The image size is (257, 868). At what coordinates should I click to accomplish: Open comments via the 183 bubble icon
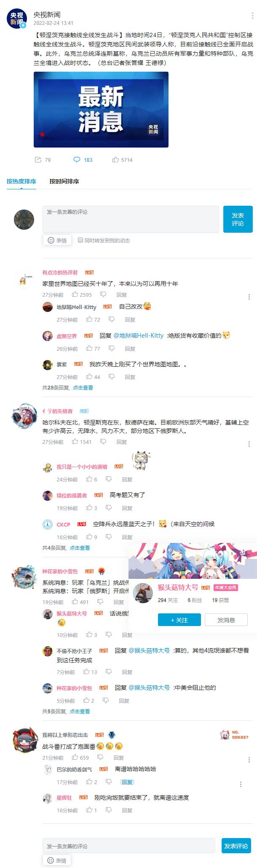tap(77, 160)
